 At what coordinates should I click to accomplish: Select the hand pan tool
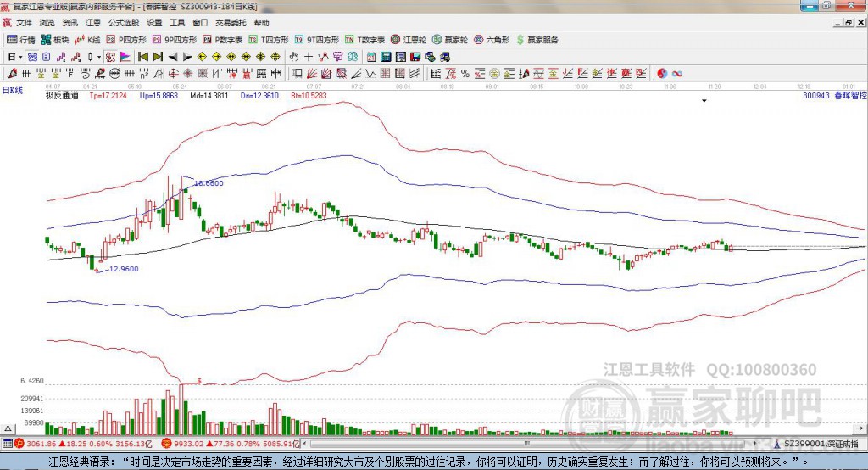(294, 57)
